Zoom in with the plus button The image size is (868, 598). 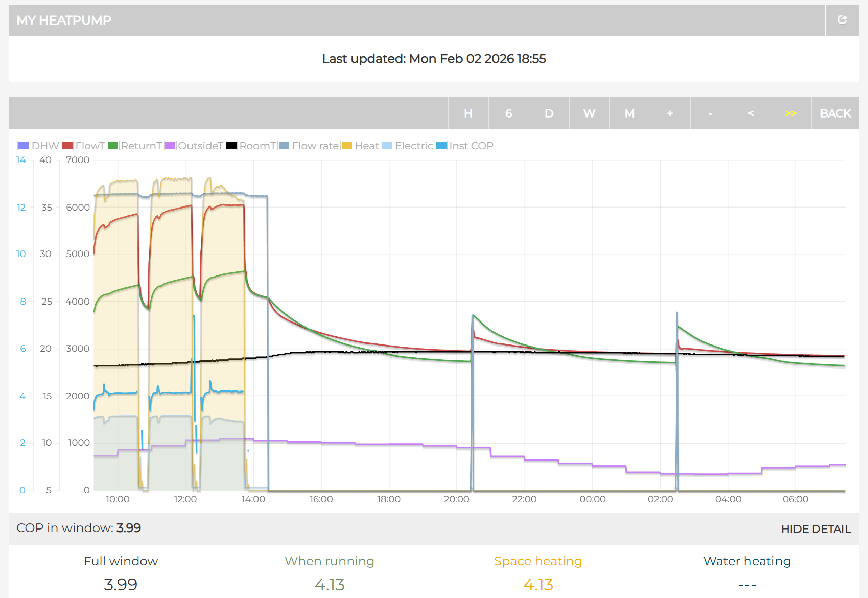670,113
